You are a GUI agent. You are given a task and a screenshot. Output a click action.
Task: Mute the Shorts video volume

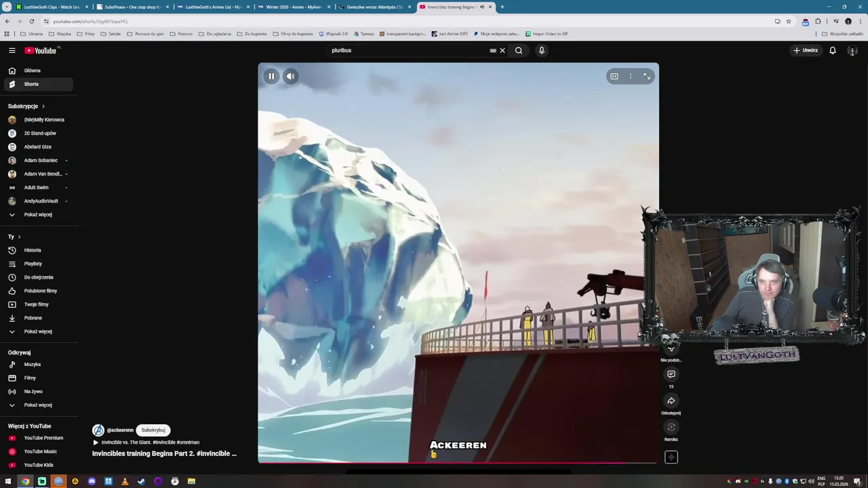290,76
